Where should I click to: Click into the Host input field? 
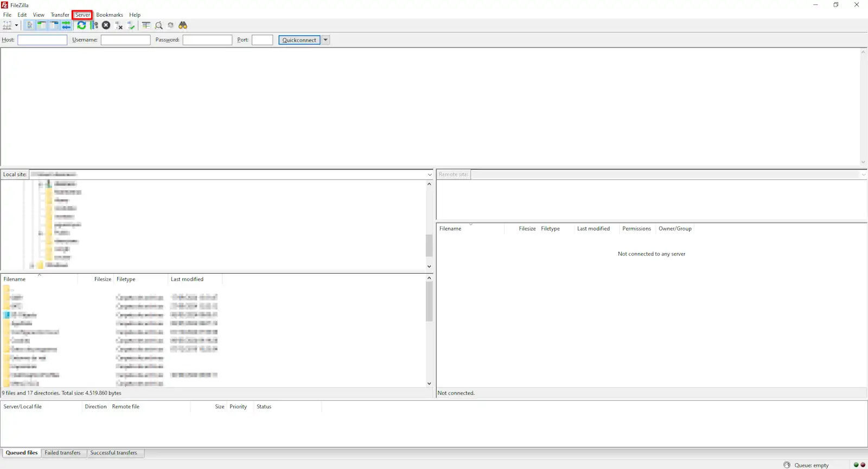(42, 40)
